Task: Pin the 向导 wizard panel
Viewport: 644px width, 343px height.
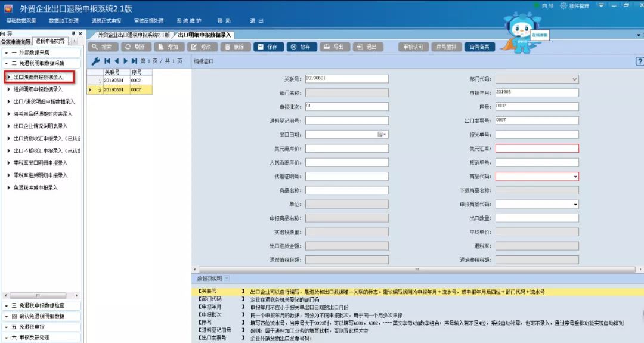Action: point(74,33)
